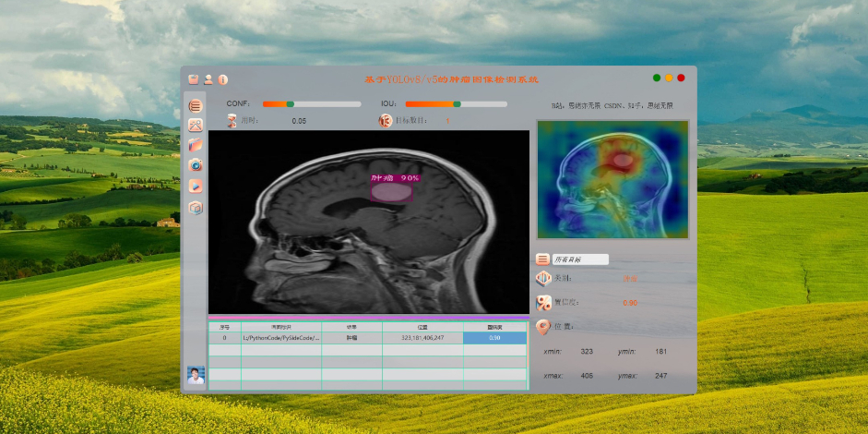Click the save (floppy disk) icon
The height and width of the screenshot is (434, 868).
[193, 79]
